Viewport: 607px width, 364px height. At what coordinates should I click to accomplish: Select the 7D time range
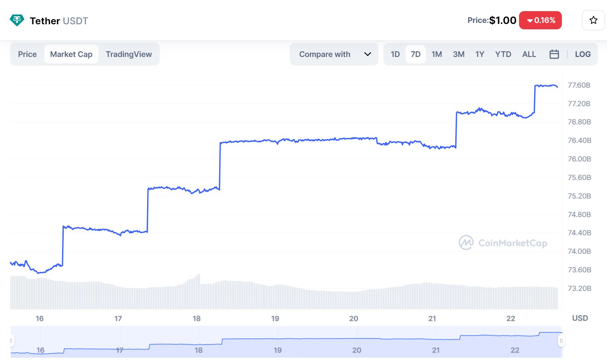click(x=416, y=54)
